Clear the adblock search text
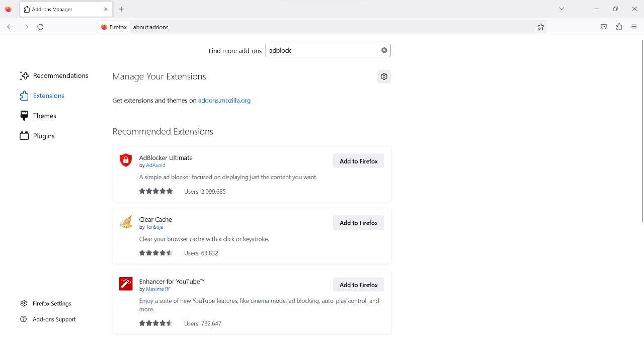Viewport: 644px width, 339px height. pyautogui.click(x=384, y=50)
